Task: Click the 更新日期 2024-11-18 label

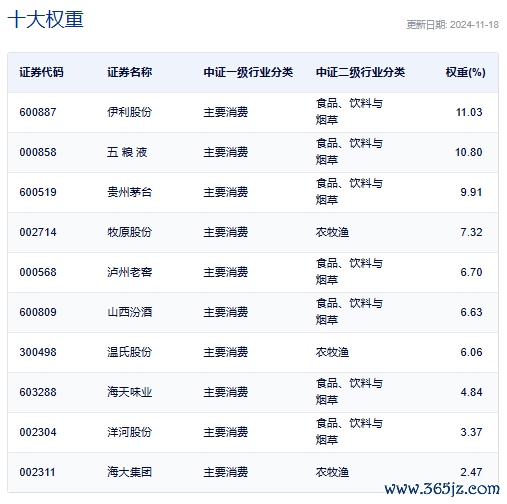Action: pyautogui.click(x=452, y=25)
